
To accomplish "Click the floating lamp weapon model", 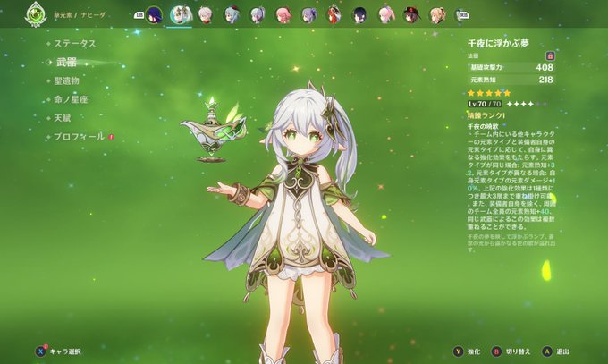I will (214, 131).
